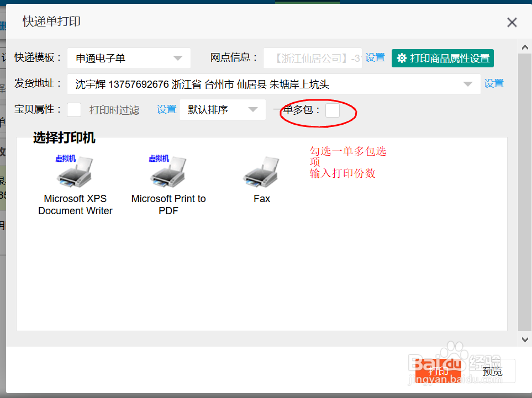Viewport: 532px width, 398px height.
Task: Click the scrollbar up arrow
Action: pos(525,47)
